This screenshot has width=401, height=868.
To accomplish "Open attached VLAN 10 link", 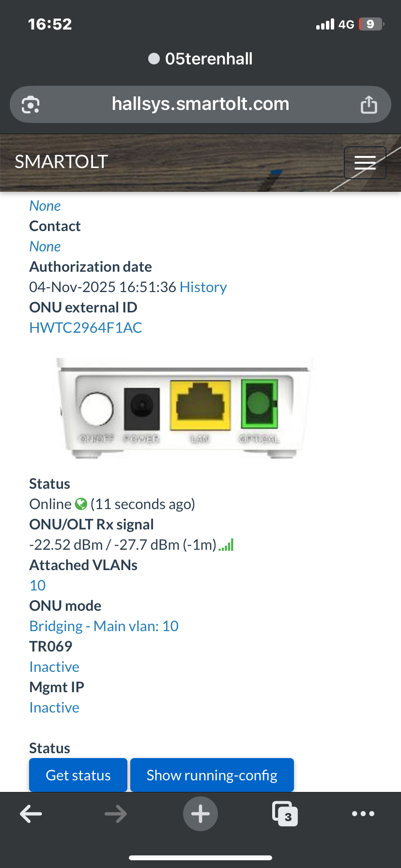I will [38, 586].
